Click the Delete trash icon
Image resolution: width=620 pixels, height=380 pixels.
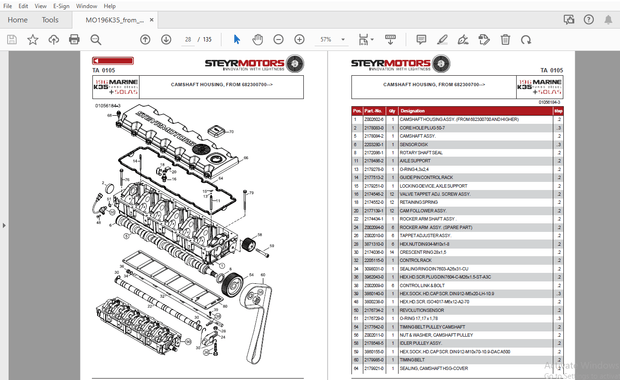(505, 40)
